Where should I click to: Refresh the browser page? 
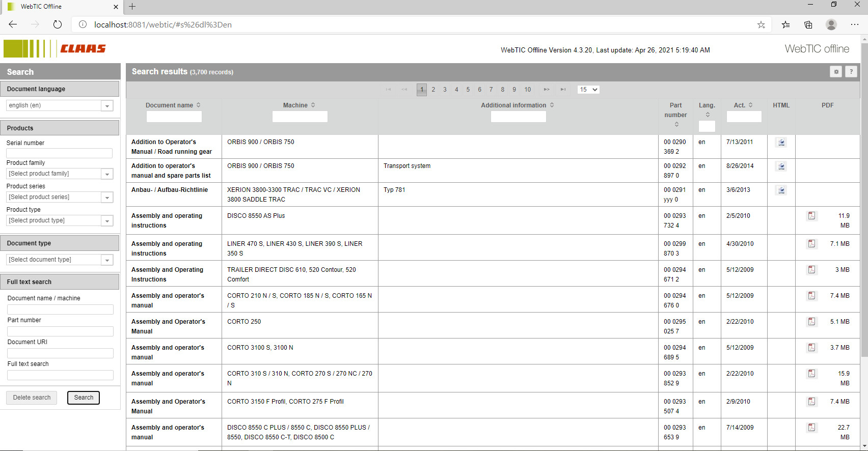click(x=58, y=24)
